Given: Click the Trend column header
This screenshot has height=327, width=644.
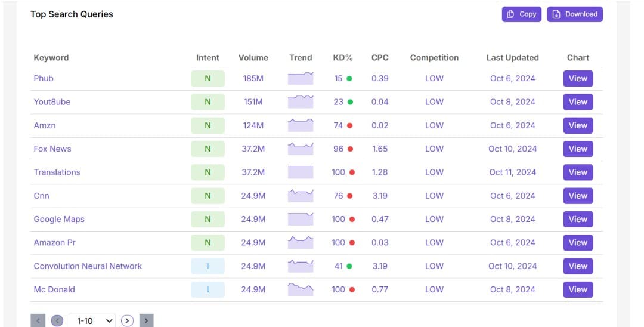Looking at the screenshot, I should click(301, 58).
